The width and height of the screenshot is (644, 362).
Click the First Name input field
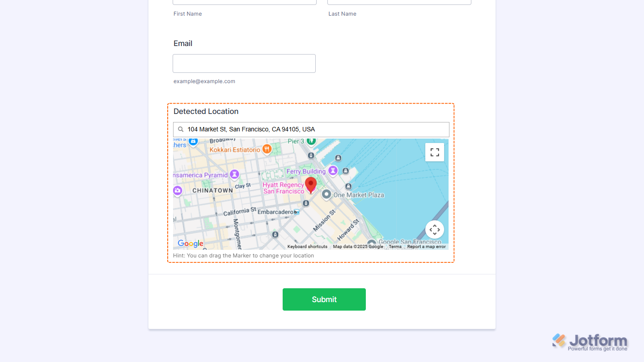(244, 2)
